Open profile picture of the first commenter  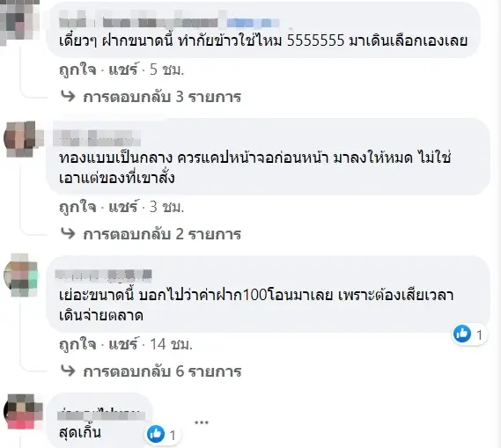[x=18, y=21]
